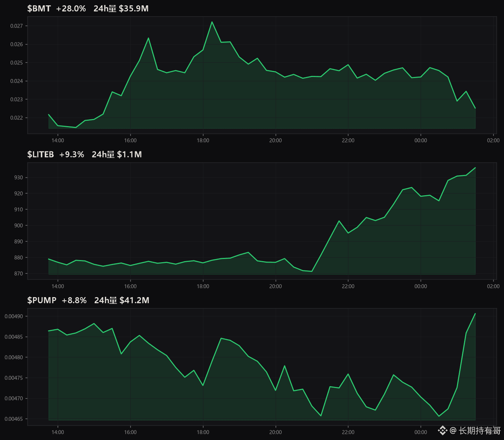
Task: Click the 930 price axis label
Action: click(19, 177)
